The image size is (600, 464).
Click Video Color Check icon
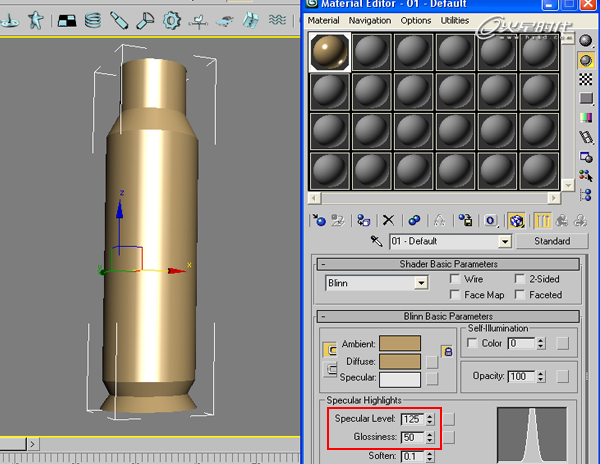point(585,118)
